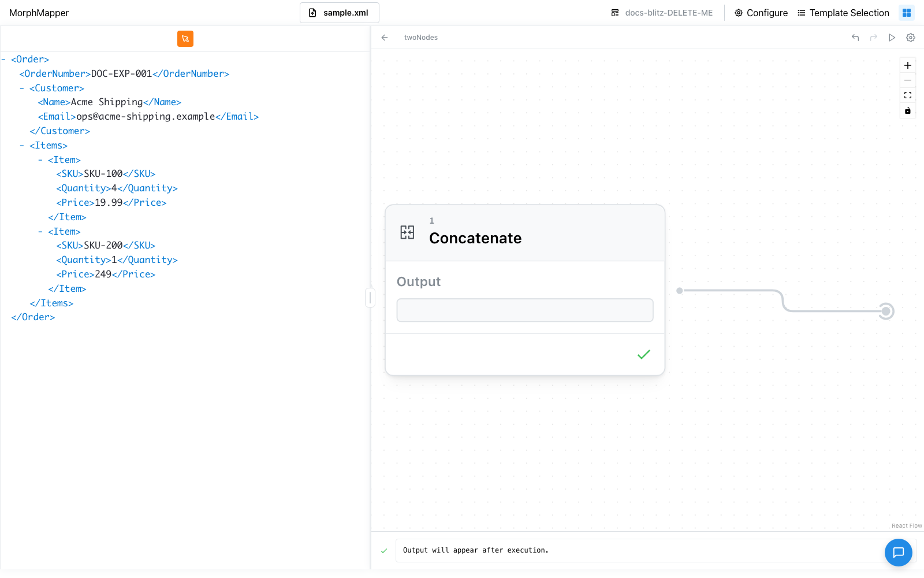Screen dimensions: 924x578
Task: Click the twoNodes flow name
Action: tap(421, 38)
